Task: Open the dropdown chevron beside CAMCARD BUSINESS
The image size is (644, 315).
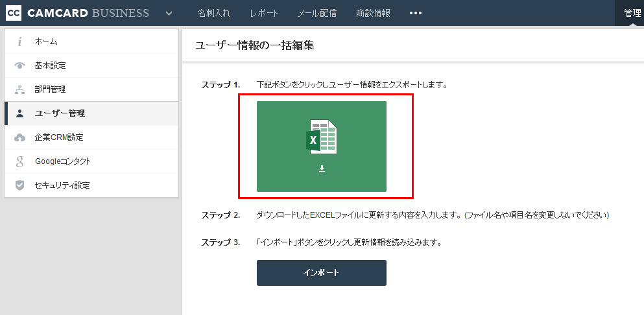Action: tap(169, 13)
